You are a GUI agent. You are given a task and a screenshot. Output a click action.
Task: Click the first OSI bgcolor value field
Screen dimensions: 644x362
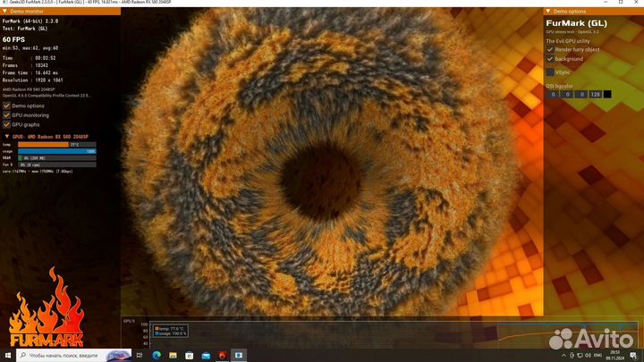tap(554, 95)
